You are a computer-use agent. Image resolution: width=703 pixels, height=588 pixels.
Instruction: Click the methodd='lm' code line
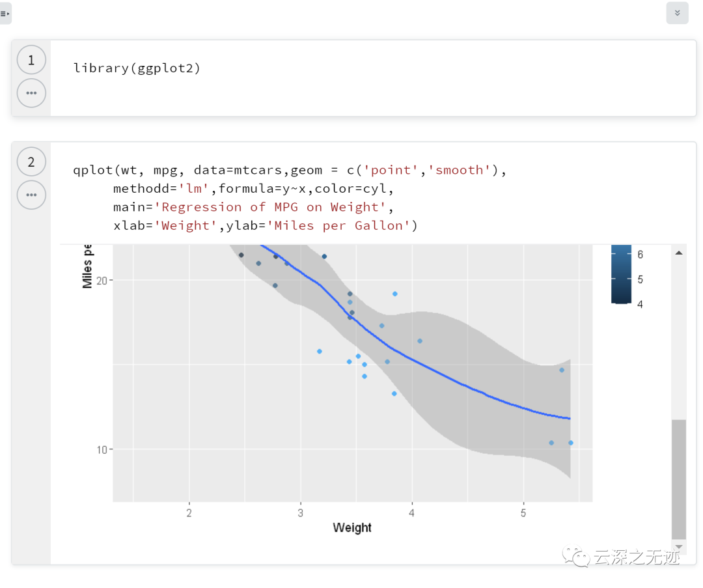tap(254, 189)
